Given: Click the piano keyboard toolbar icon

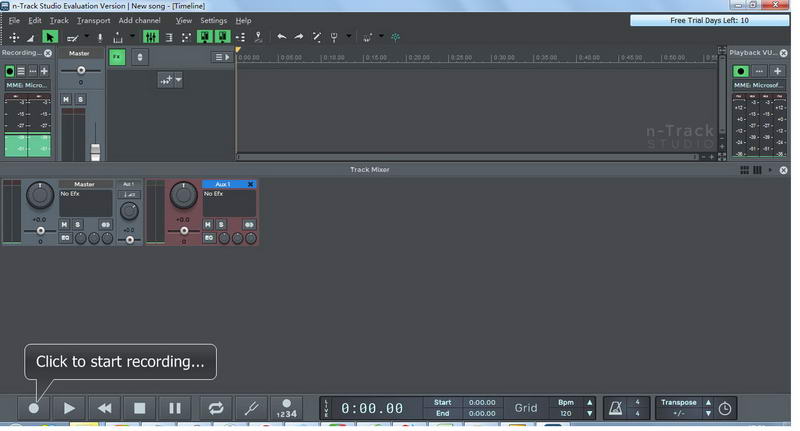Looking at the screenshot, I should [x=118, y=38].
